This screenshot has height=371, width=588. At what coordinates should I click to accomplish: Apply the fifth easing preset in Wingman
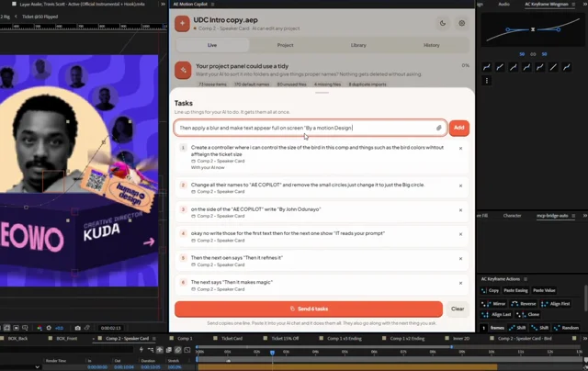pos(540,67)
